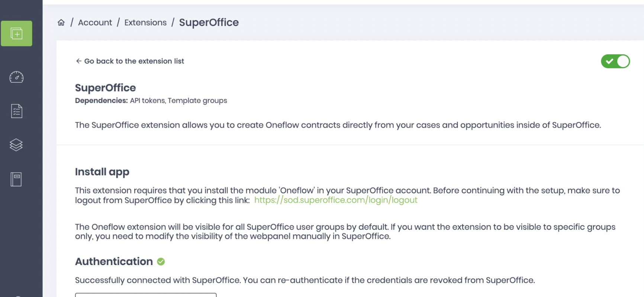
Task: Click the Template groups dependency text
Action: point(197,101)
